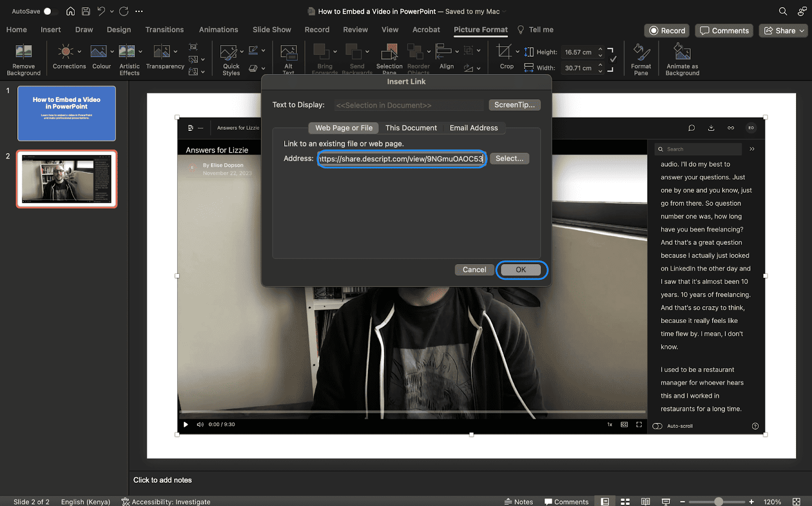Expand the Transparency dropdown arrow
812x506 pixels.
click(x=176, y=51)
